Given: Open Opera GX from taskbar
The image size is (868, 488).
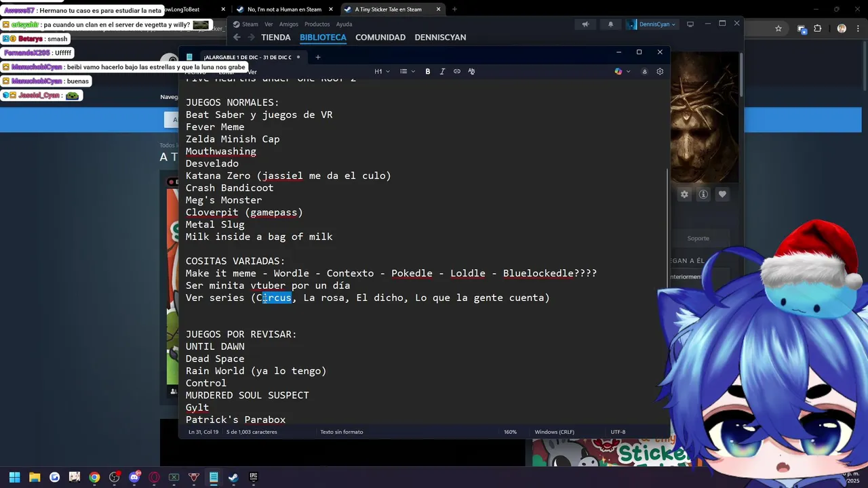Looking at the screenshot, I should point(154,477).
